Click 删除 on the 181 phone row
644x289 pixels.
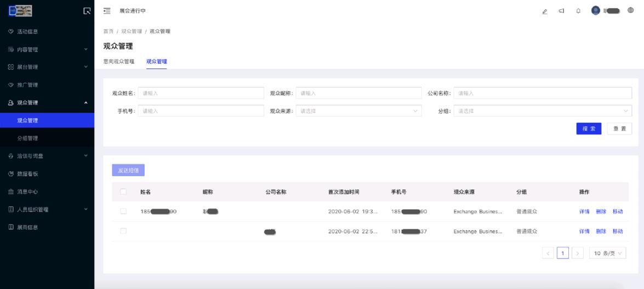click(x=601, y=231)
